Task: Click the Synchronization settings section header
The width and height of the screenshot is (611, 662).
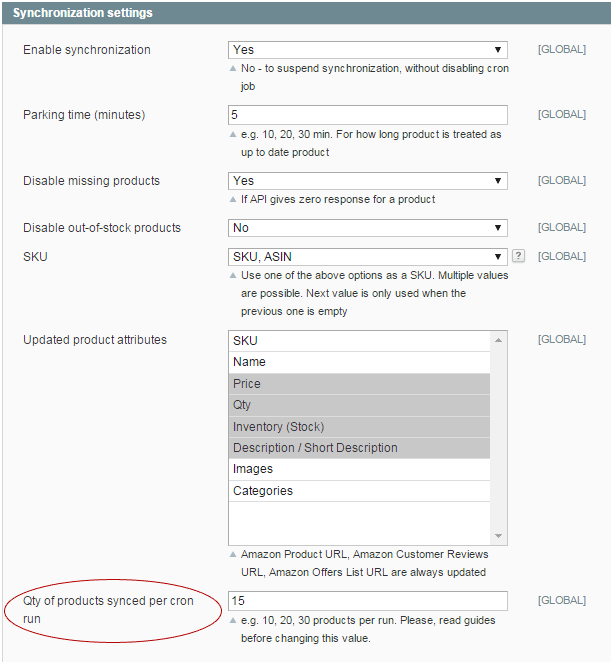Action: [x=307, y=13]
